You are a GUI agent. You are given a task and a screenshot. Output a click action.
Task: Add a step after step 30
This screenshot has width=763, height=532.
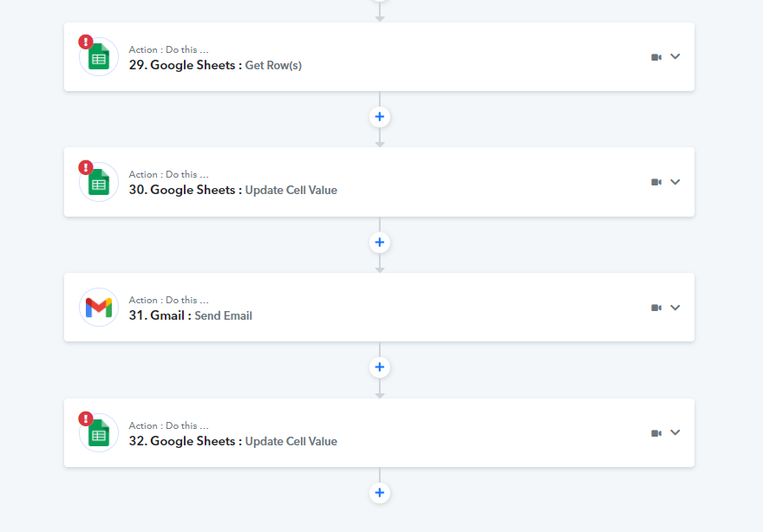[380, 242]
